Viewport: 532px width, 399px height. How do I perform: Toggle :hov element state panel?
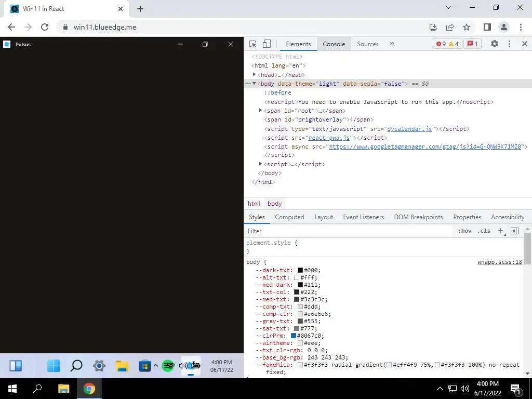(464, 231)
